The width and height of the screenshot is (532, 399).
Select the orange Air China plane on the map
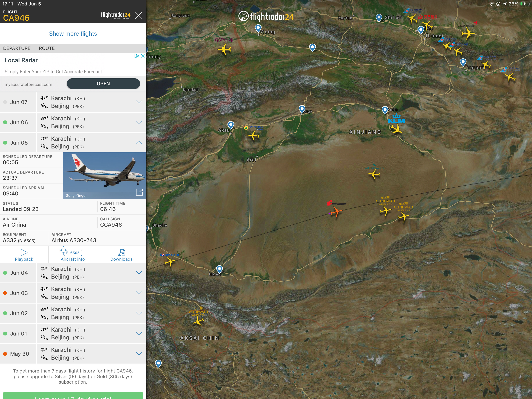(x=336, y=212)
